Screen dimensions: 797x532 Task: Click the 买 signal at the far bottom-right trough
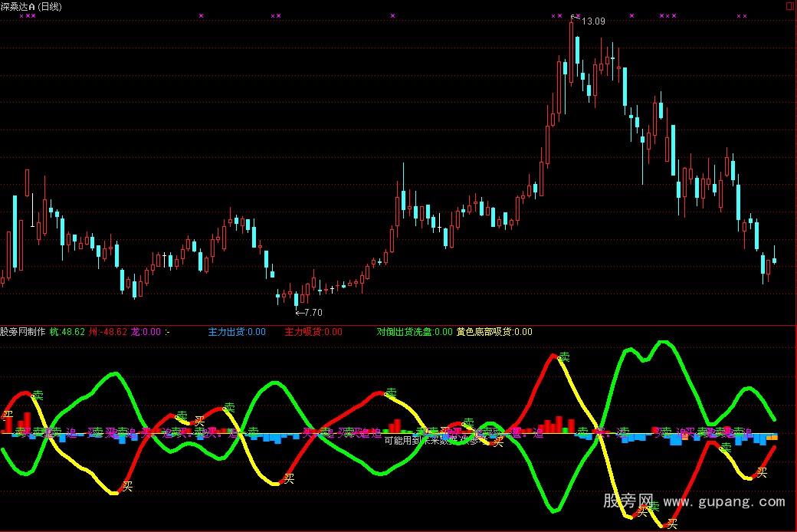[x=672, y=523]
